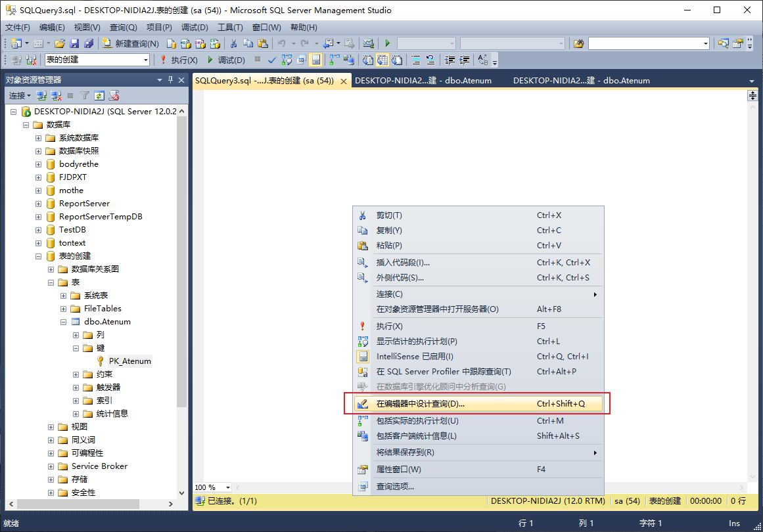
Task: Click Include Actual Execution Plan toolbar icon
Action: pyautogui.click(x=335, y=60)
